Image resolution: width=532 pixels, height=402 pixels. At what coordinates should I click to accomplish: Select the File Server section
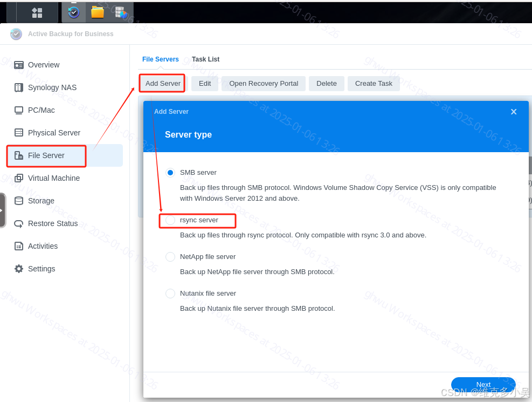point(65,155)
